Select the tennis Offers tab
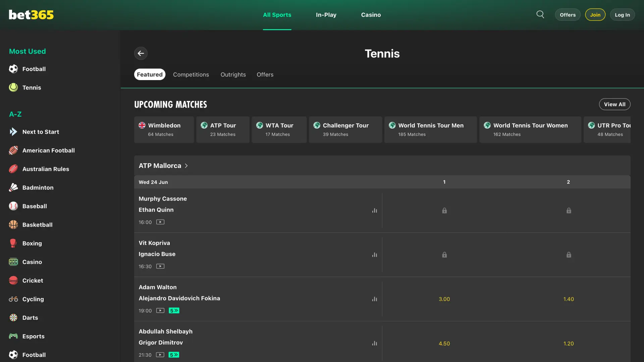644x362 pixels. click(265, 74)
